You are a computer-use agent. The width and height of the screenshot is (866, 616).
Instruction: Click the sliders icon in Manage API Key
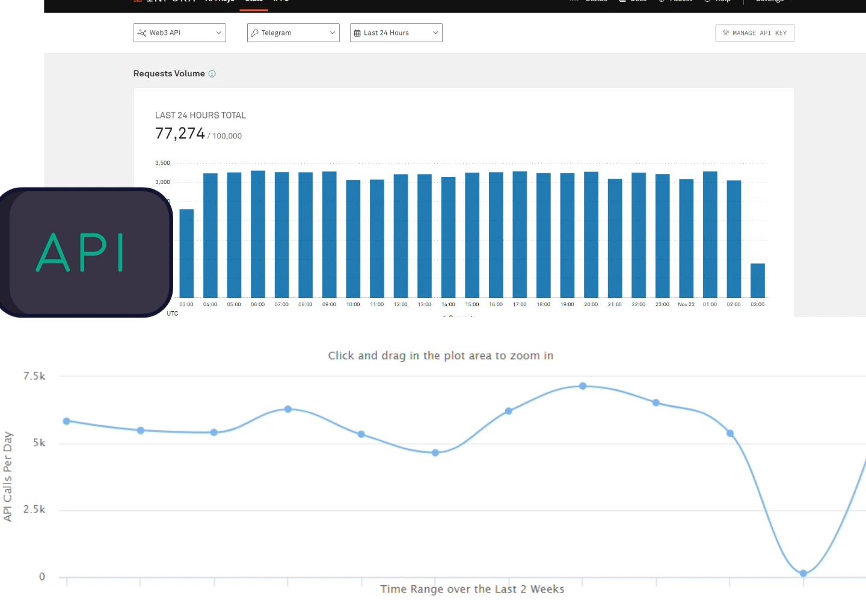(726, 33)
